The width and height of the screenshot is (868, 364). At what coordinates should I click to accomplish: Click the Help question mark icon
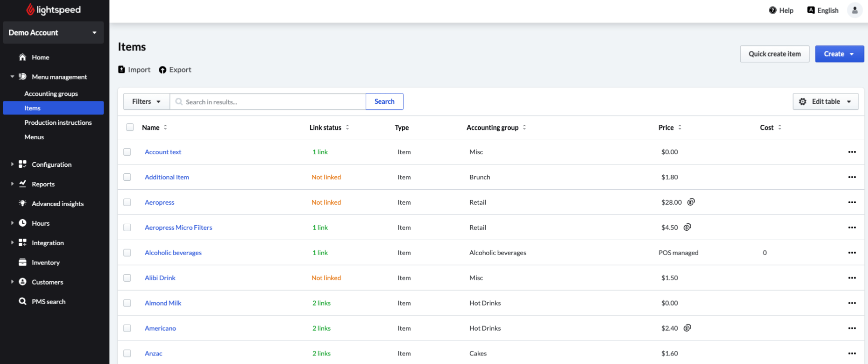coord(773,10)
